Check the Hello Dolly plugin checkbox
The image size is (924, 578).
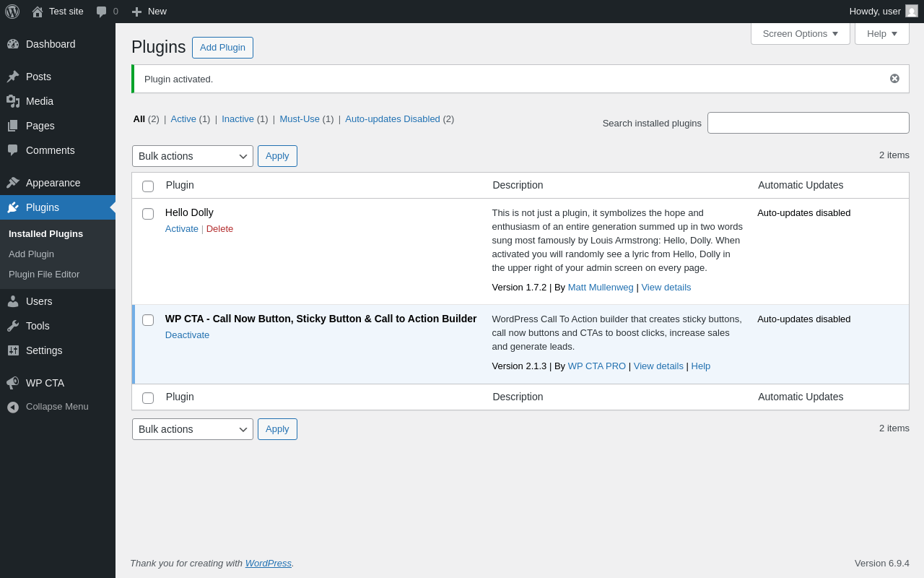[148, 214]
